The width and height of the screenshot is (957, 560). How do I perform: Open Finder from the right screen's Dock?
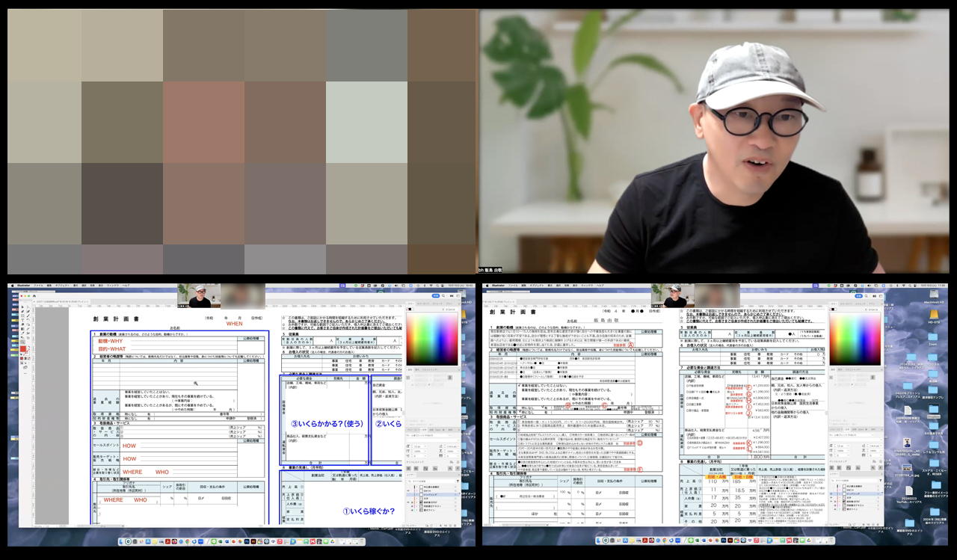[599, 541]
